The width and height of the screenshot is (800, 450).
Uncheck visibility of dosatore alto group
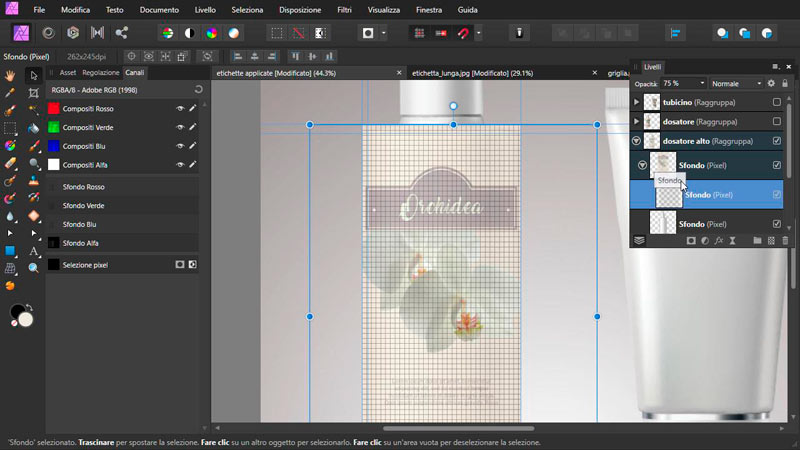777,141
